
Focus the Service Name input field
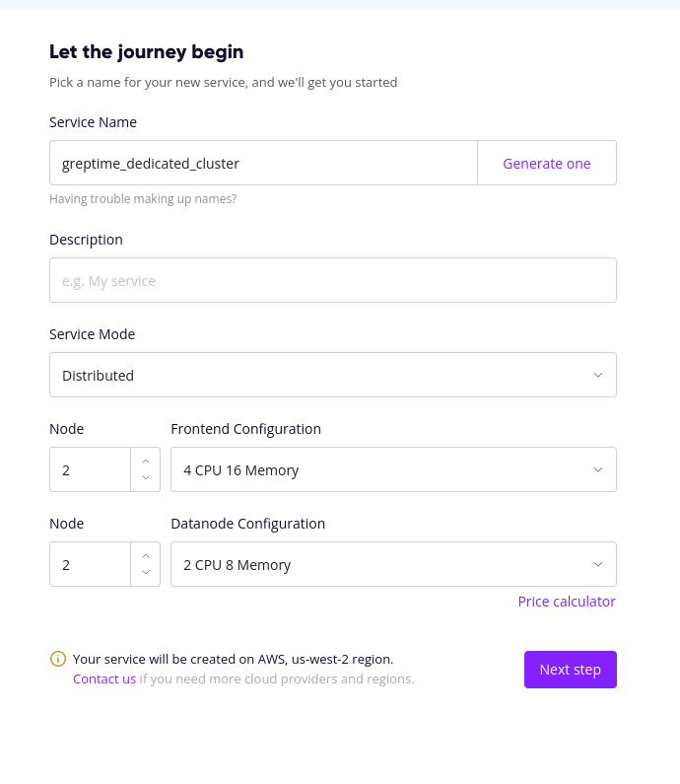[263, 163]
